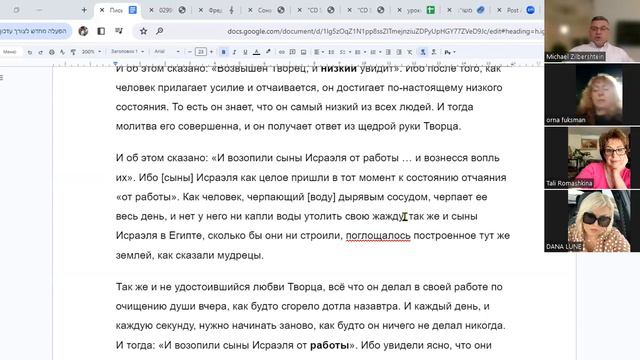Decrease the paragraph indent
This screenshot has width=640, height=360.
coord(388,52)
